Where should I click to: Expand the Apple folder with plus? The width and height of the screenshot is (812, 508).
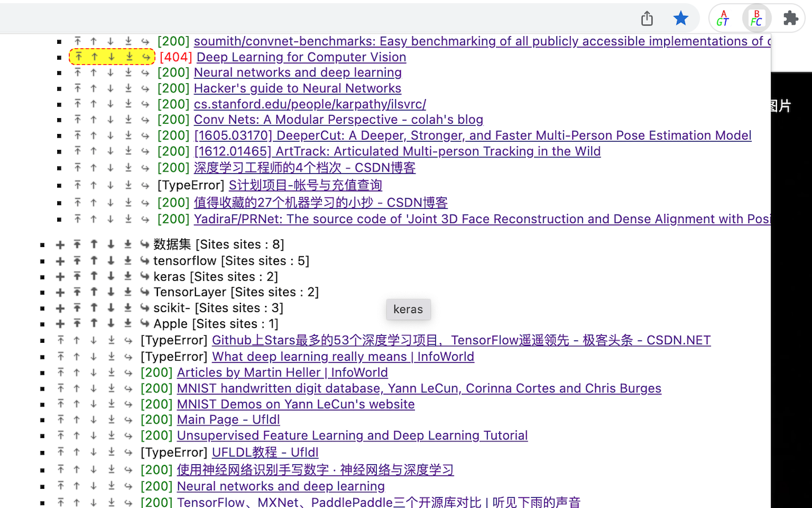click(x=60, y=324)
